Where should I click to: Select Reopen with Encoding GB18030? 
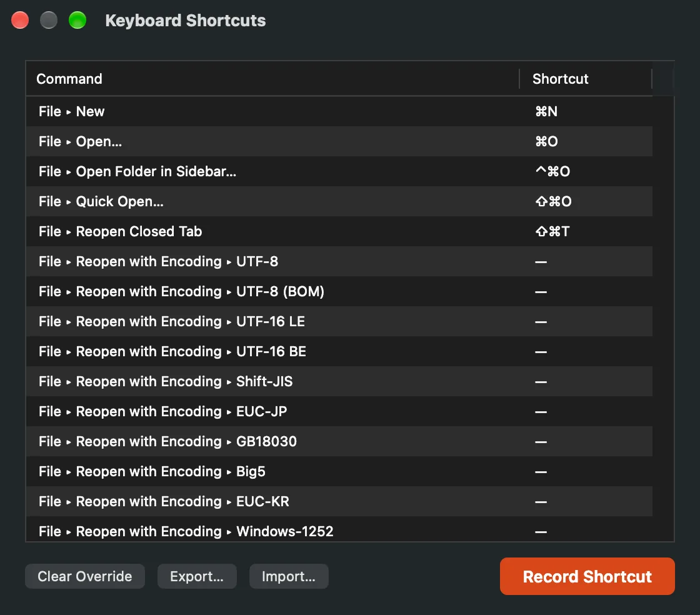(339, 441)
